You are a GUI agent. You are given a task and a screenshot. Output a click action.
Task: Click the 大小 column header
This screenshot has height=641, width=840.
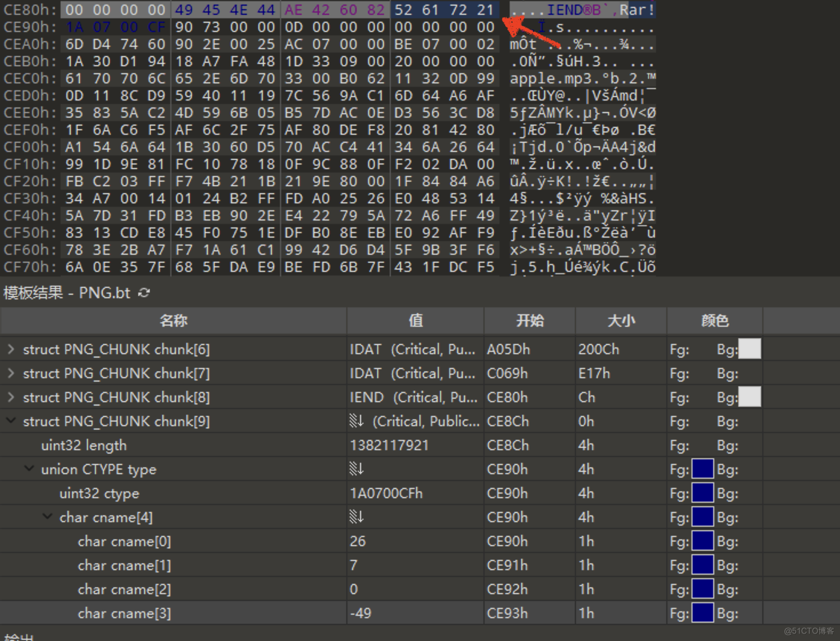click(621, 320)
